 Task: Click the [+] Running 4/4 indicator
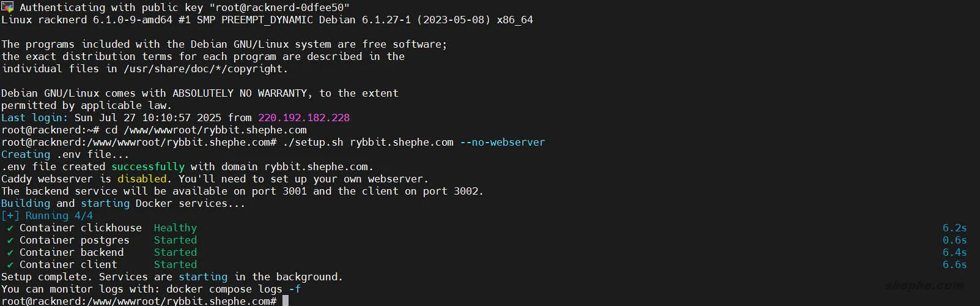click(x=47, y=215)
